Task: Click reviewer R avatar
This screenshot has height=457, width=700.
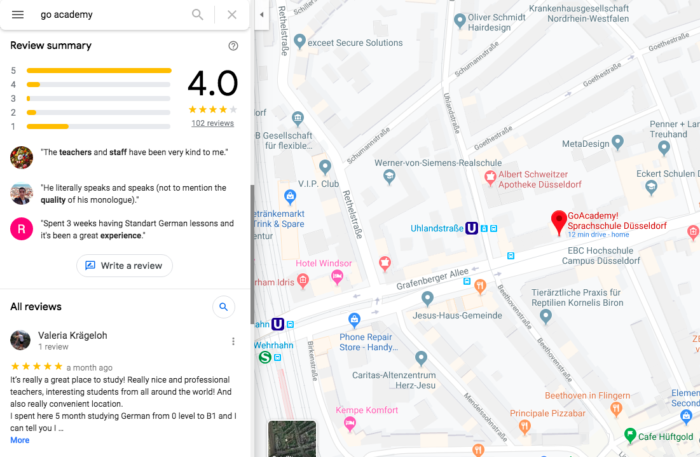Action: point(21,229)
